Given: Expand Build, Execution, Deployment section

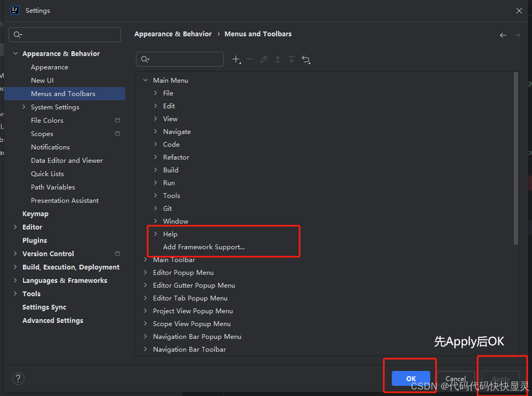Looking at the screenshot, I should click(15, 267).
